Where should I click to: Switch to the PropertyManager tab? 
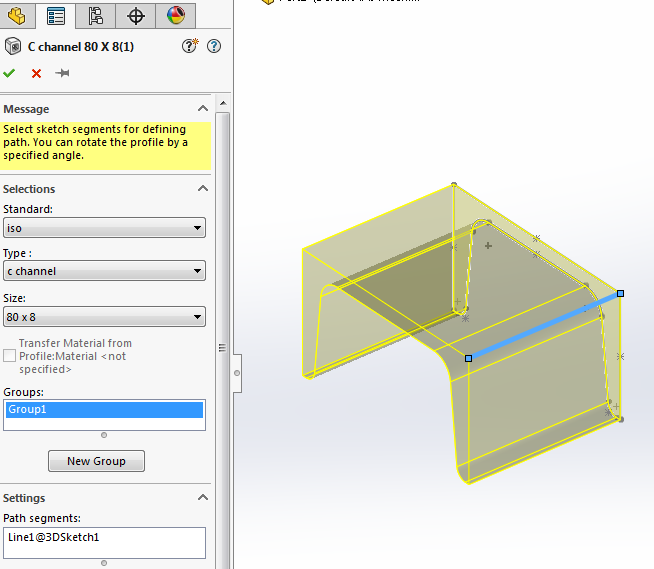coord(56,16)
